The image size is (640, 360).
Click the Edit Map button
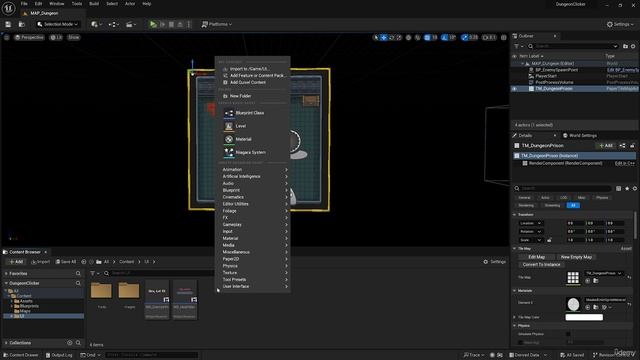536,257
